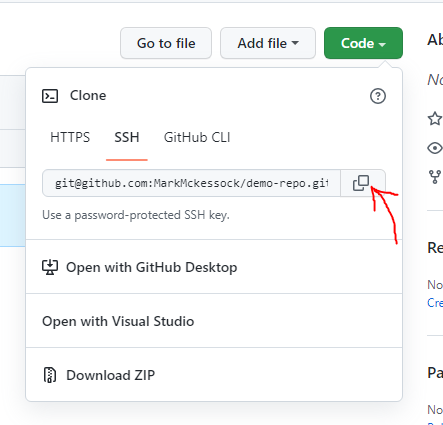Viewport: 443px width, 425px height.
Task: Click the "Use a password-protected SSH key." text
Action: click(x=136, y=215)
